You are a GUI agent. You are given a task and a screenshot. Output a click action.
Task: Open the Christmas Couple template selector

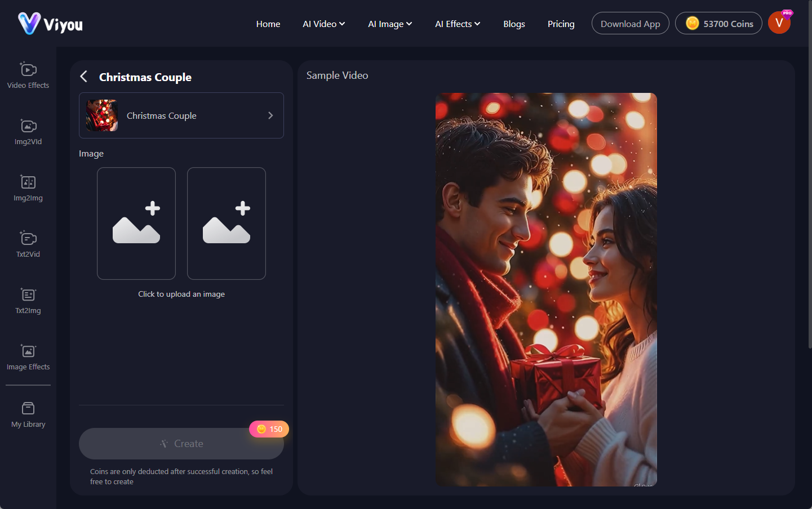click(x=181, y=115)
